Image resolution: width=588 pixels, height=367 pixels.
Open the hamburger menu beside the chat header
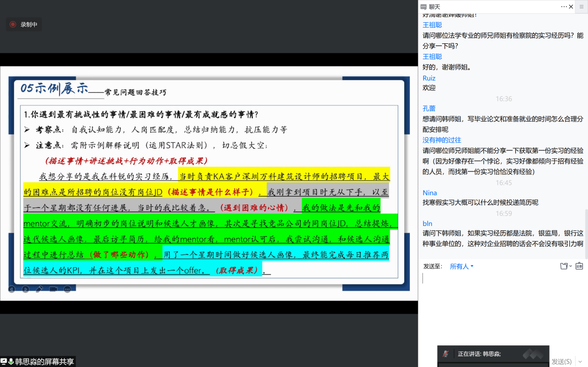coord(581,7)
